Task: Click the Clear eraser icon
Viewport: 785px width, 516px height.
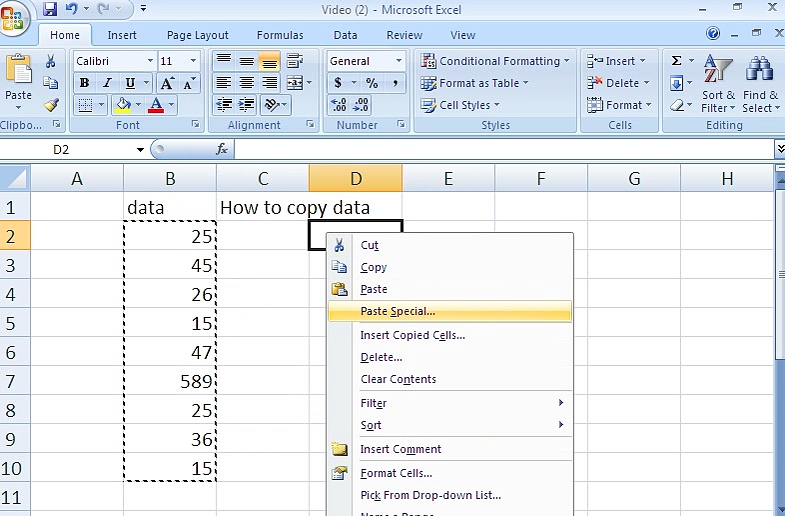Action: (x=676, y=105)
